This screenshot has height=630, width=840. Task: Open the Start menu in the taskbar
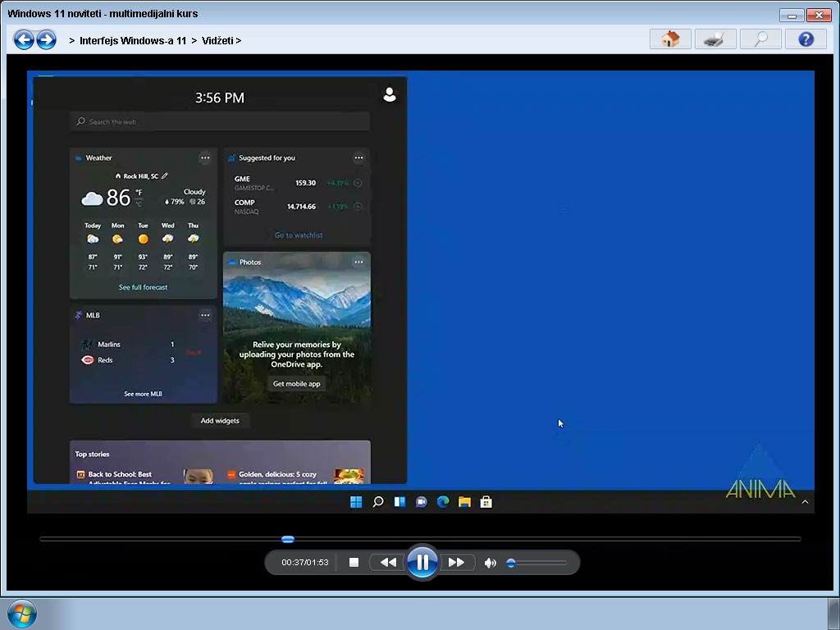[x=356, y=501]
